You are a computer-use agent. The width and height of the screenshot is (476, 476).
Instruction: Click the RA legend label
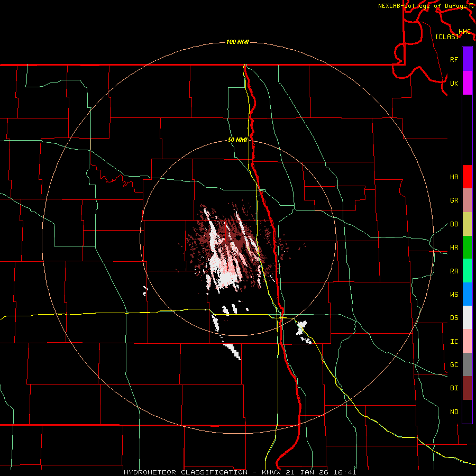[454, 271]
